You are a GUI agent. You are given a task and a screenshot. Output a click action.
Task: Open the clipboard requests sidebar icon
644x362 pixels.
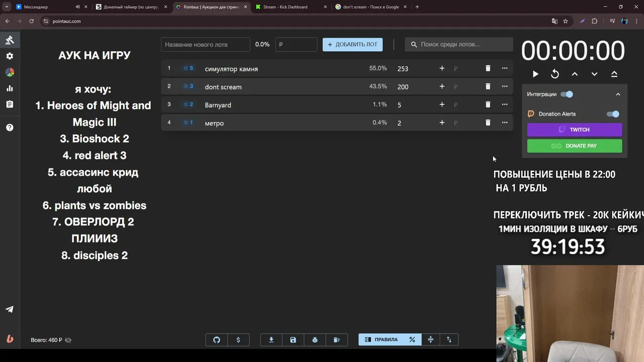click(10, 105)
